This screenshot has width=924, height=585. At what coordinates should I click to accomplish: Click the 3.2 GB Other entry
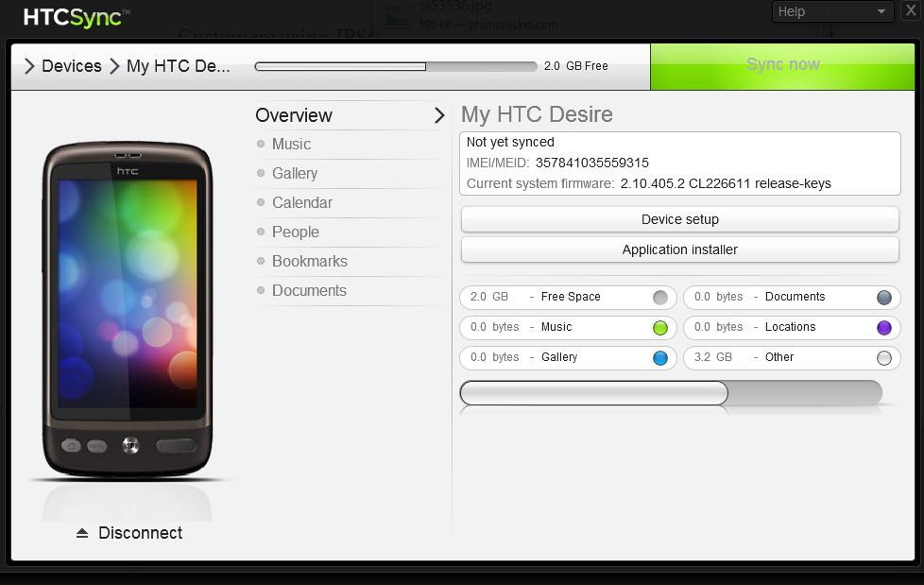pos(792,357)
